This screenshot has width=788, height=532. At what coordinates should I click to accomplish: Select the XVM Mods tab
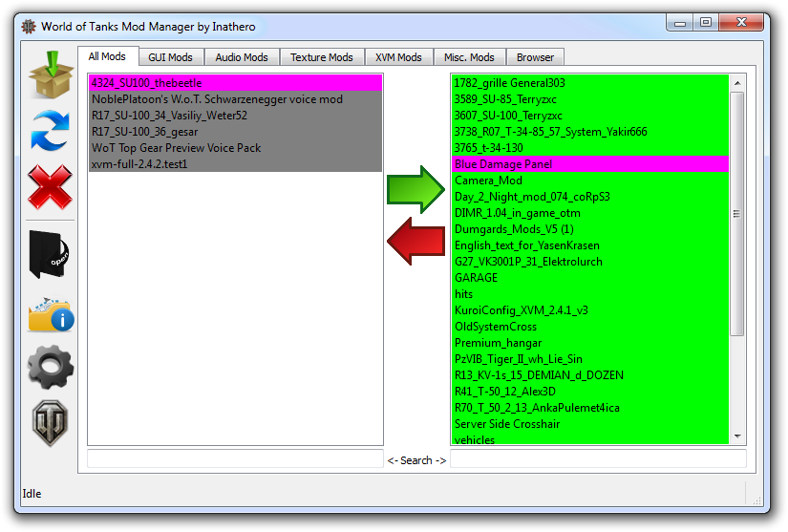click(x=398, y=57)
